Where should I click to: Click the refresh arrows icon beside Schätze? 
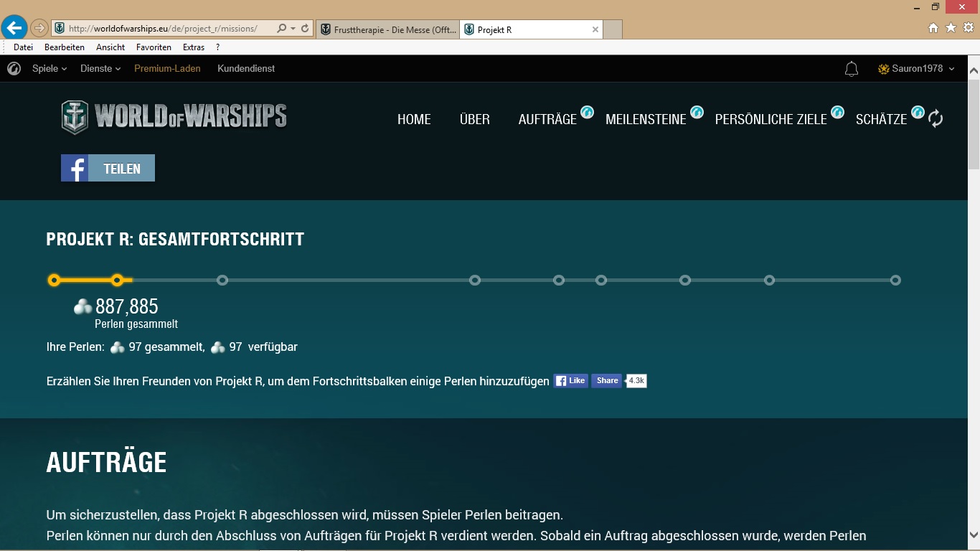[x=936, y=118]
